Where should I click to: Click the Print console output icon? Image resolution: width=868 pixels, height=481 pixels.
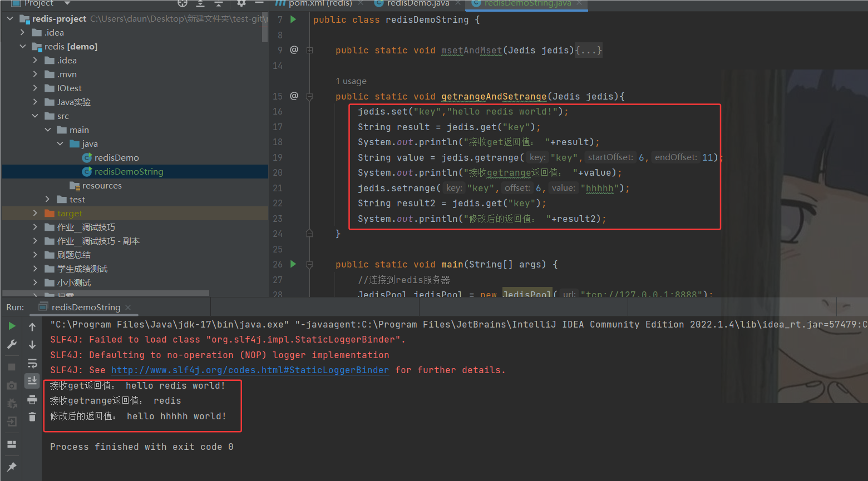(32, 399)
